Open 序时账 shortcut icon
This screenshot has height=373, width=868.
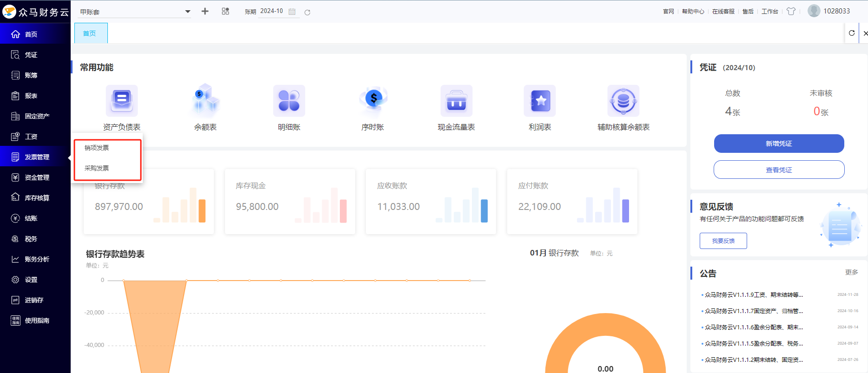coord(373,101)
